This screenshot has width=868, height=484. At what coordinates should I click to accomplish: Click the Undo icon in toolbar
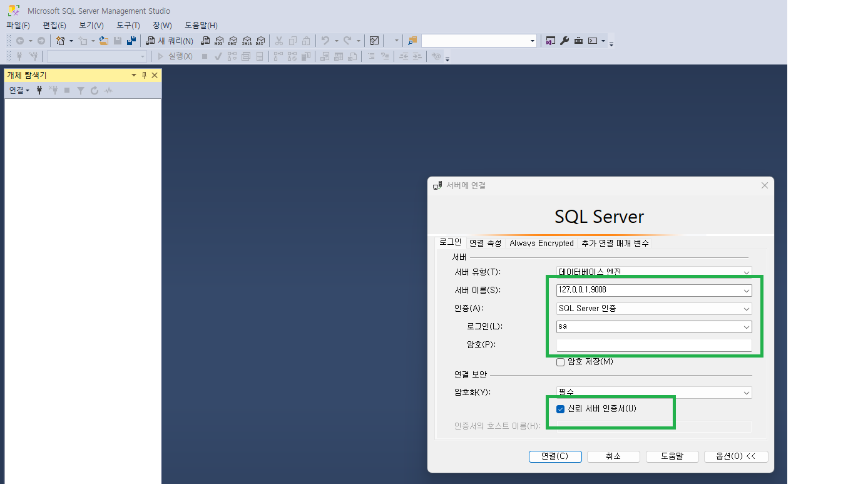[x=325, y=41]
